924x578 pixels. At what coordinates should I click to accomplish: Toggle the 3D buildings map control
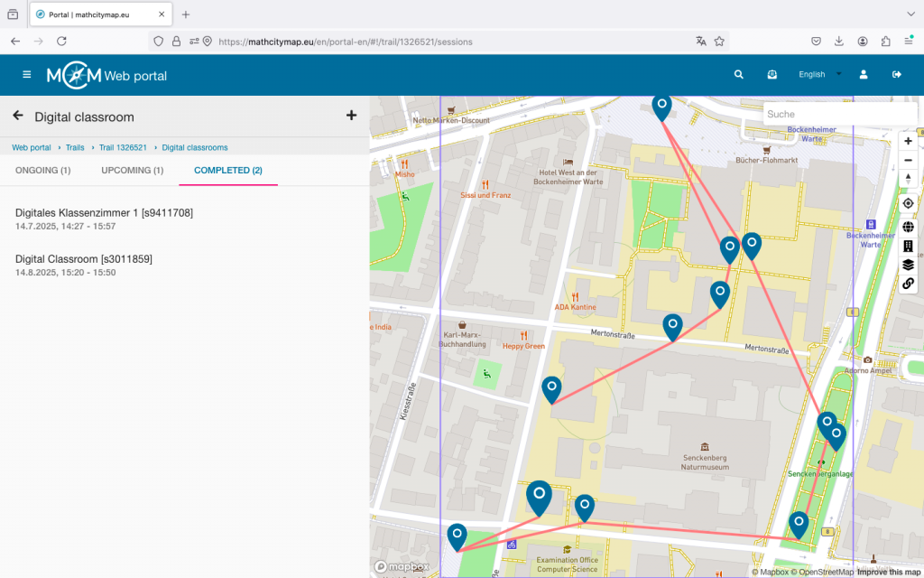click(908, 246)
